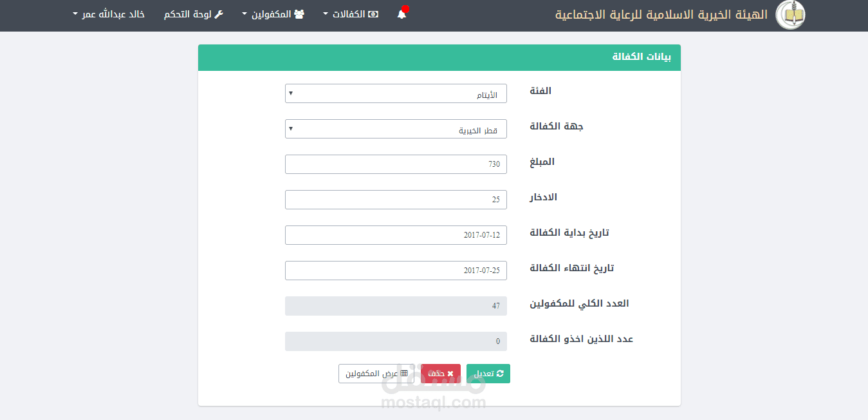Open the خالد عبدالله عمر user menu
The height and width of the screenshot is (420, 868).
(108, 14)
